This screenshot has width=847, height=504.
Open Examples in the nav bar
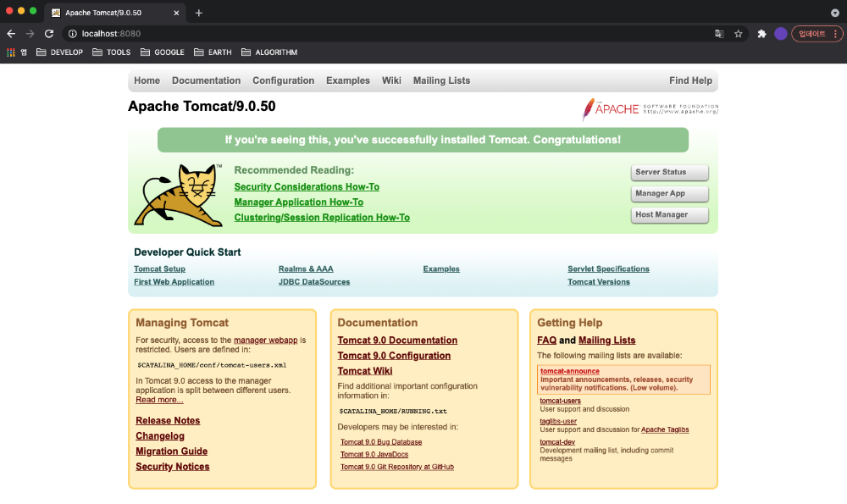point(348,80)
